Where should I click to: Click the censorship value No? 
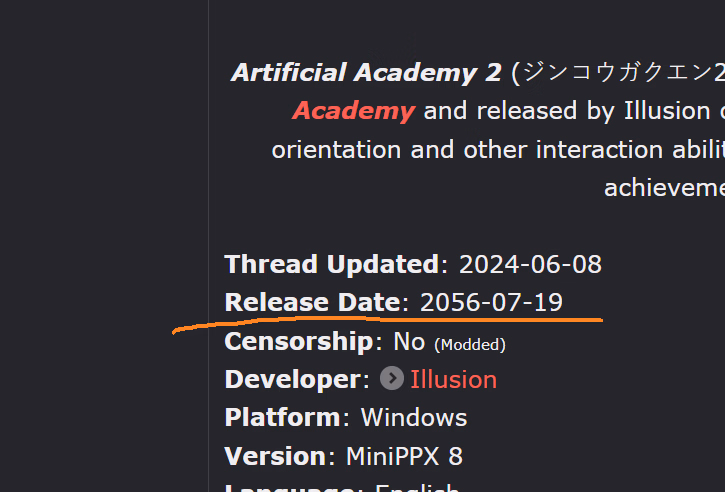pos(409,341)
